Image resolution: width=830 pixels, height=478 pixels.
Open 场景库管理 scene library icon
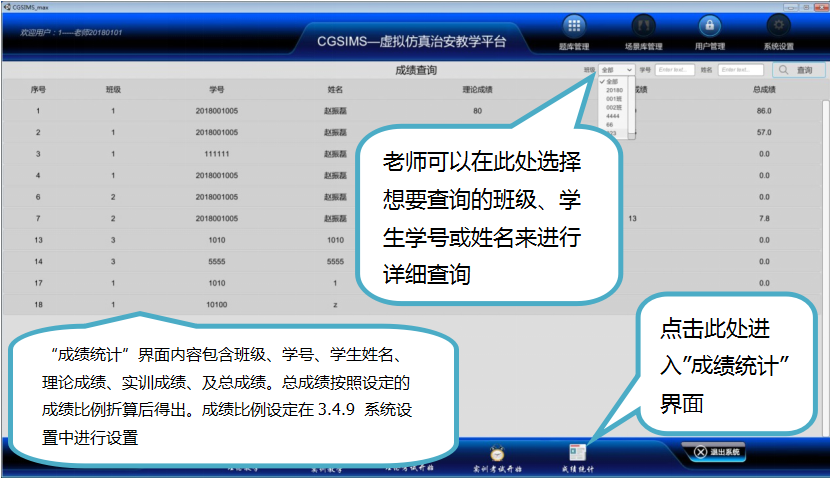point(643,26)
